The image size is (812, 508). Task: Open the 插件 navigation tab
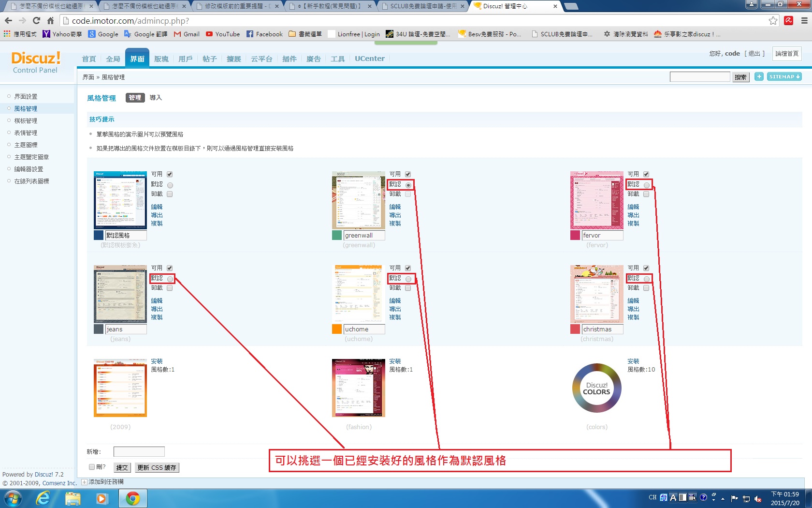(289, 59)
